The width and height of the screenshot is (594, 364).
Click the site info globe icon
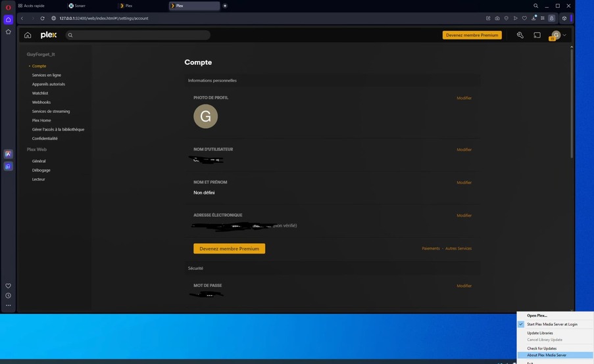click(53, 18)
